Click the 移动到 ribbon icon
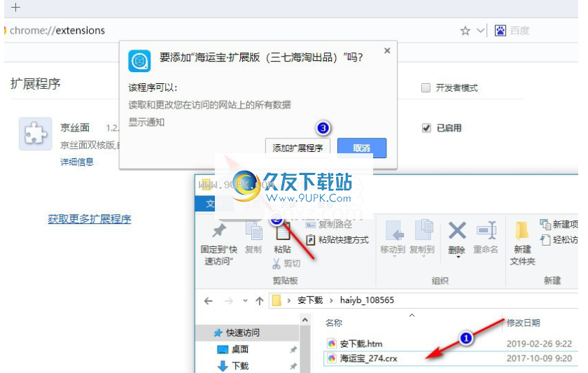The height and width of the screenshot is (373, 588). coord(393,230)
